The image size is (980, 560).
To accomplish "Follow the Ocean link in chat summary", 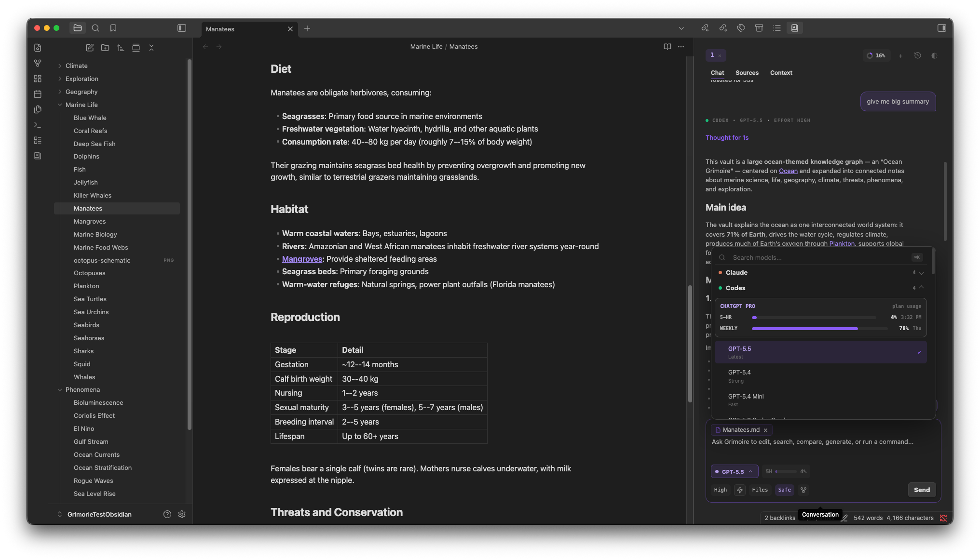I will [788, 171].
